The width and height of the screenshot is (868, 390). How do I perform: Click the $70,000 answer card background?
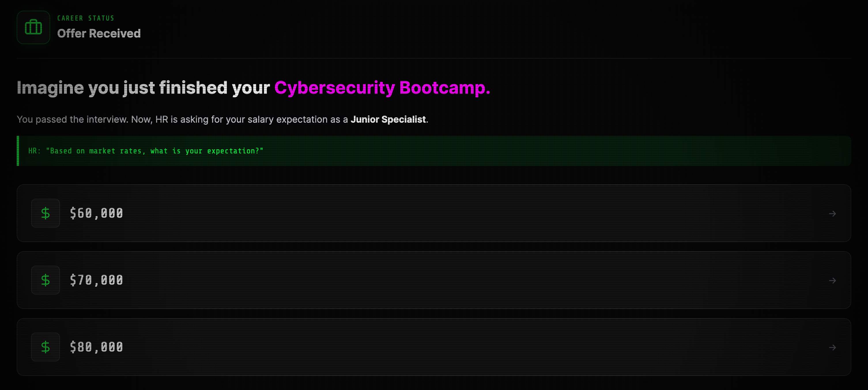click(472, 280)
